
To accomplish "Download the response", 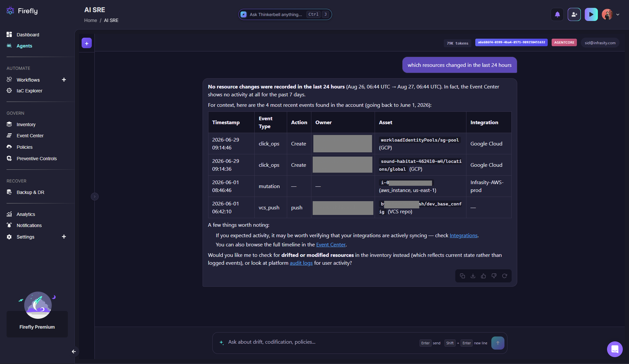I will click(x=473, y=276).
